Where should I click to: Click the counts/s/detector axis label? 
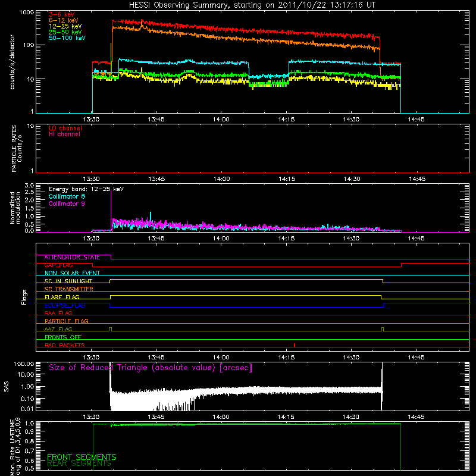pyautogui.click(x=12, y=62)
